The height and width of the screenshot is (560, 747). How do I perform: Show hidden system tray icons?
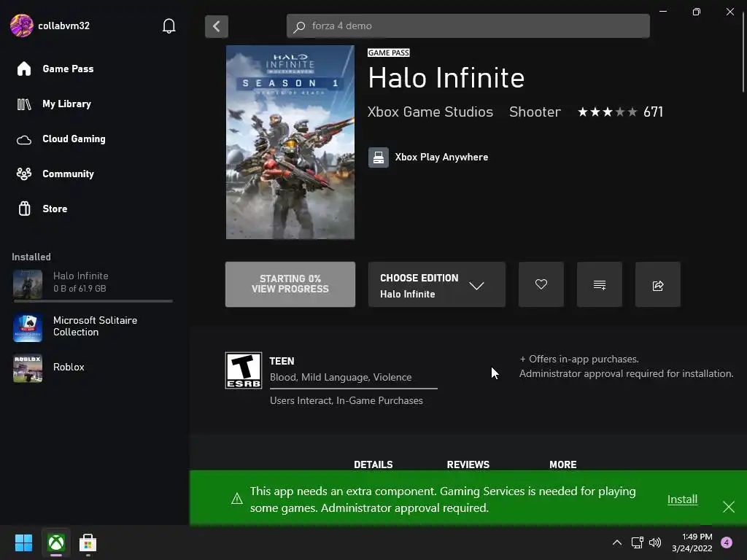(x=617, y=542)
